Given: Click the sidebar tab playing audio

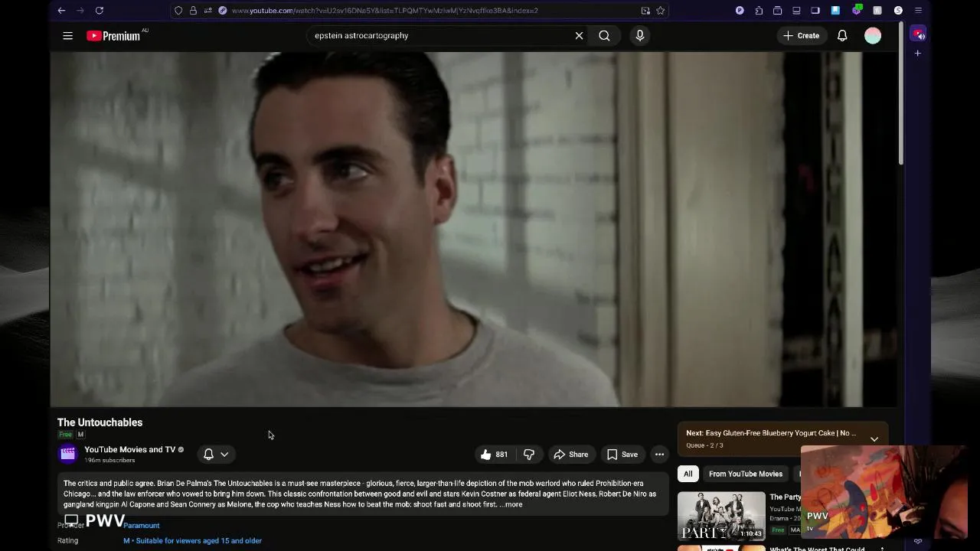Looking at the screenshot, I should (918, 34).
